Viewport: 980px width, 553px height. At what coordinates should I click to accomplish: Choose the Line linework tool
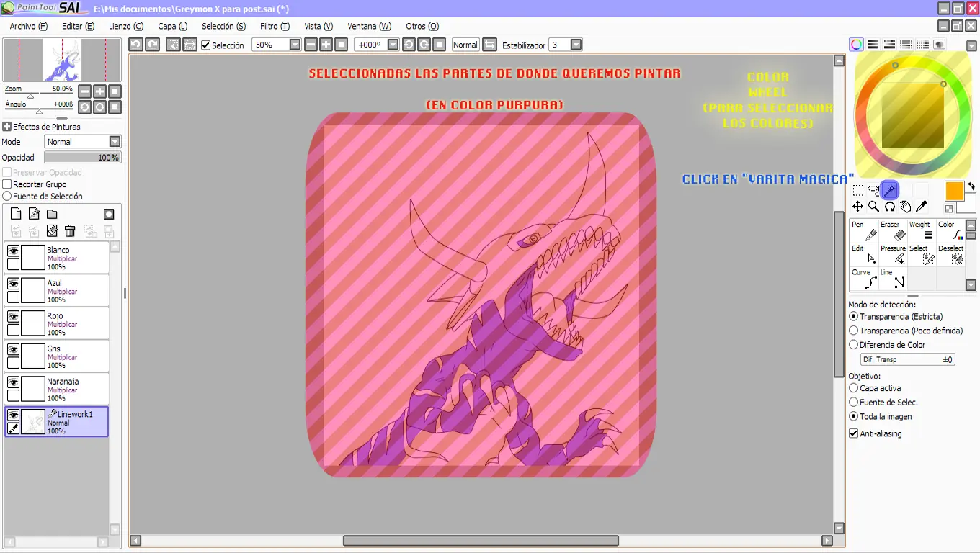point(893,279)
